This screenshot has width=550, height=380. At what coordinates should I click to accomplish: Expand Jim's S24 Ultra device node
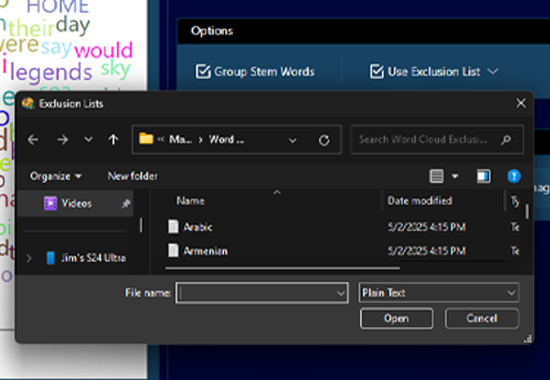point(29,258)
